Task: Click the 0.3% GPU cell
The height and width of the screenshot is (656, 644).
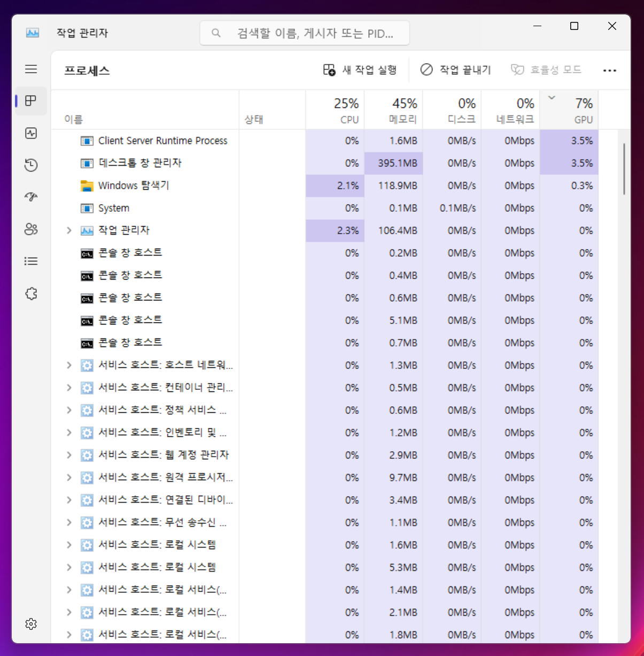Action: pos(569,186)
